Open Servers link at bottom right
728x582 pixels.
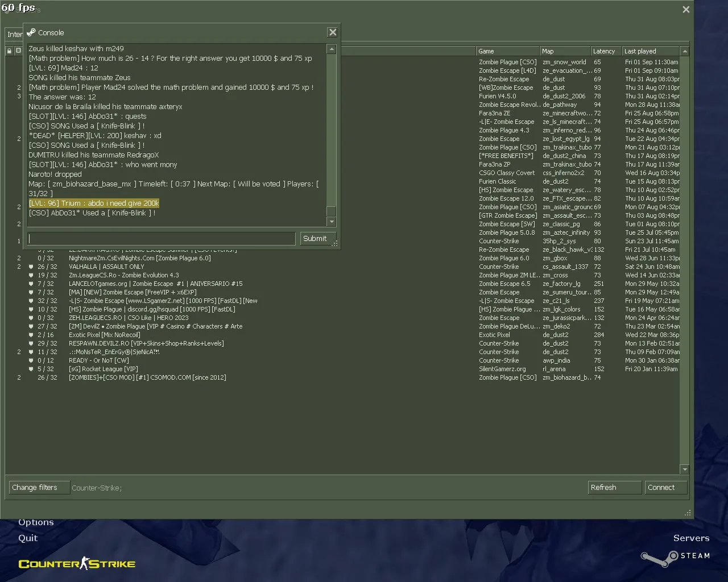pos(691,538)
